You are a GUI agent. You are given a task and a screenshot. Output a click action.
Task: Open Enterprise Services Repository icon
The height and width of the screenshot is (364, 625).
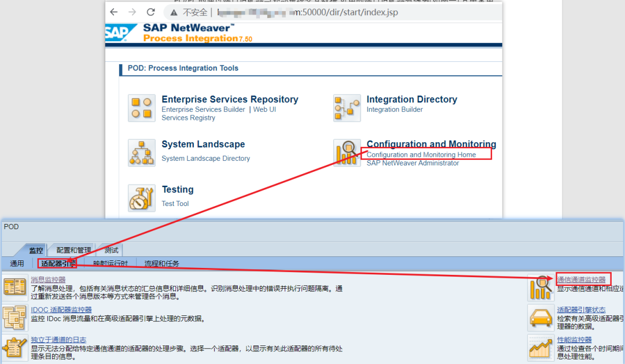click(142, 108)
